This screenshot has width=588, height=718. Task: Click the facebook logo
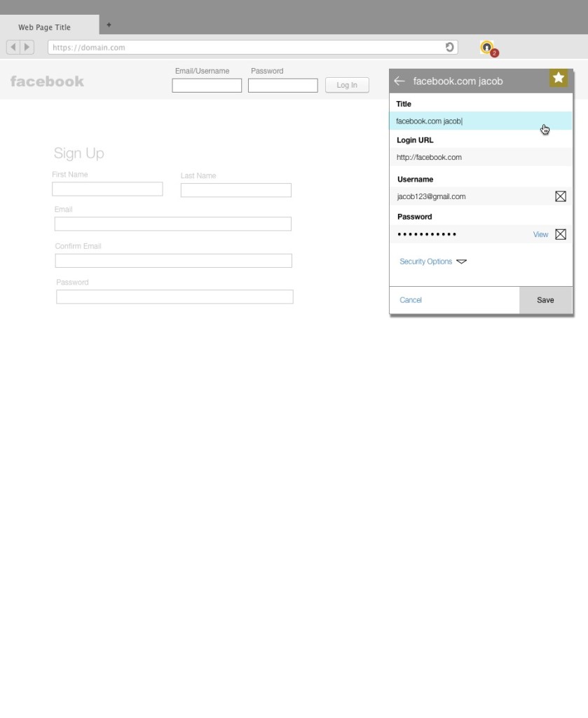(x=47, y=81)
